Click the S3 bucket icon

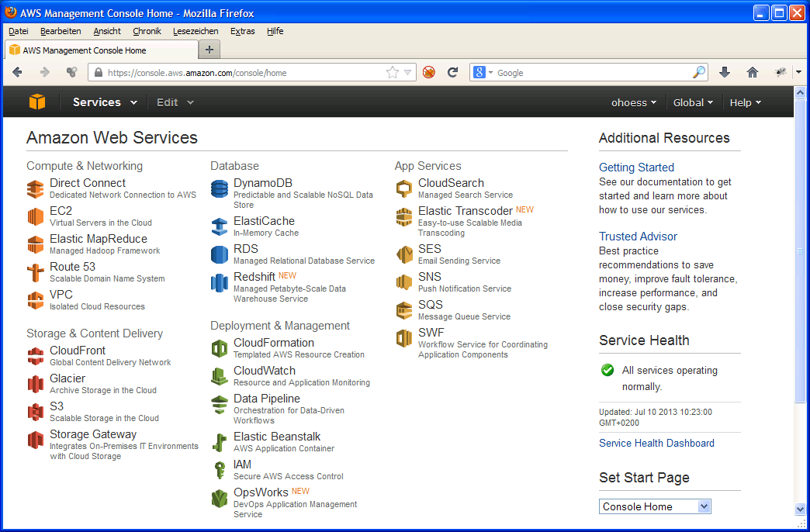[35, 412]
